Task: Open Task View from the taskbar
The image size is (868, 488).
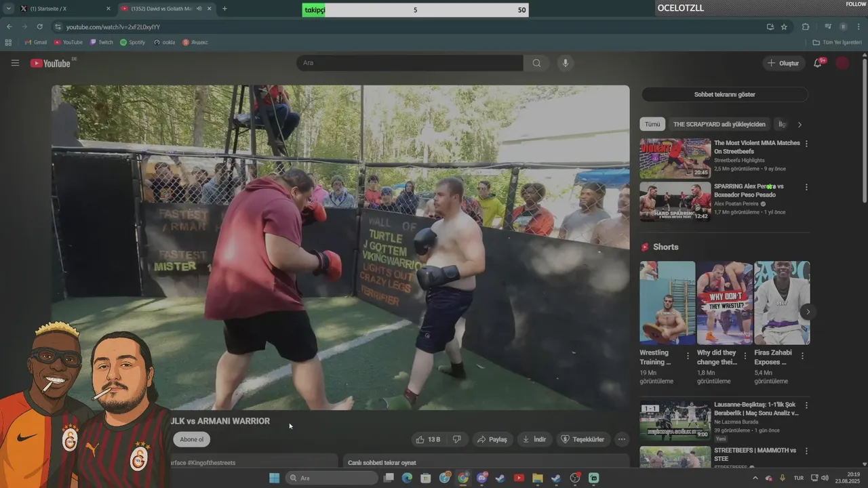Action: (389, 478)
